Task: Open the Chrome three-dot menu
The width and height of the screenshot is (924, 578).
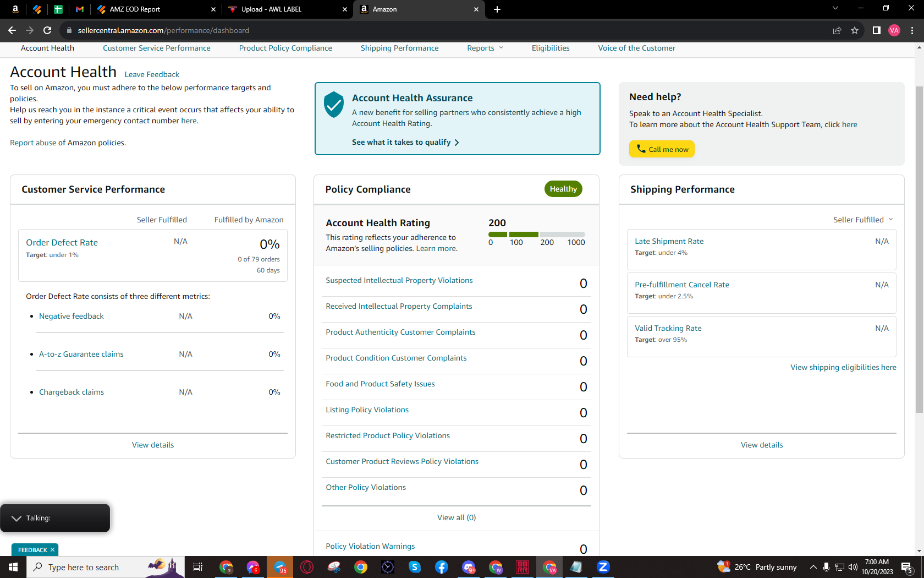Action: coord(912,30)
